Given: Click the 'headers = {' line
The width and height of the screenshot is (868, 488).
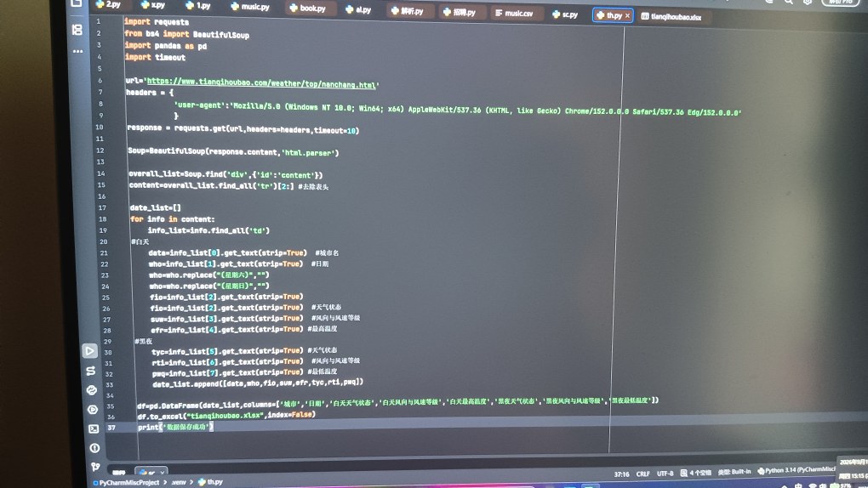Looking at the screenshot, I should point(150,93).
